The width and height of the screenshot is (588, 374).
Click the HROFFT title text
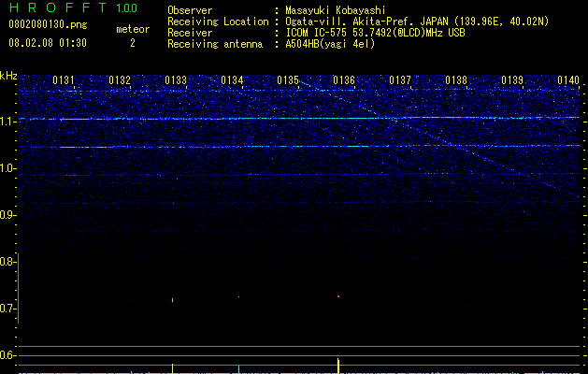coord(58,7)
